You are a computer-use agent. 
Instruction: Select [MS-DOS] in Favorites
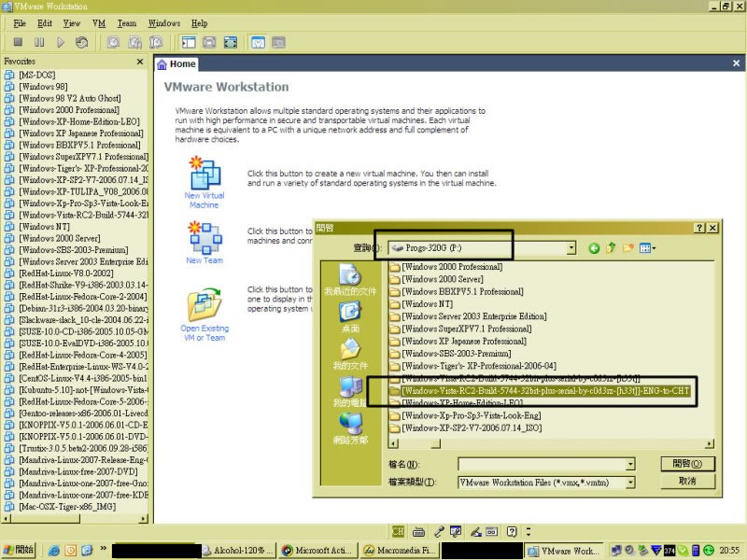pos(36,75)
